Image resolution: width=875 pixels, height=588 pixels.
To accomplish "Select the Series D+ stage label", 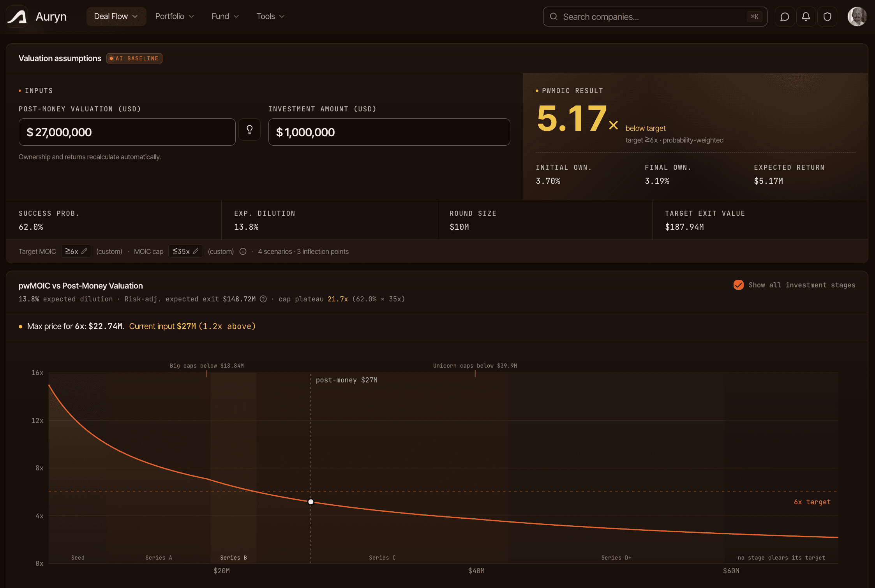I will tap(616, 558).
